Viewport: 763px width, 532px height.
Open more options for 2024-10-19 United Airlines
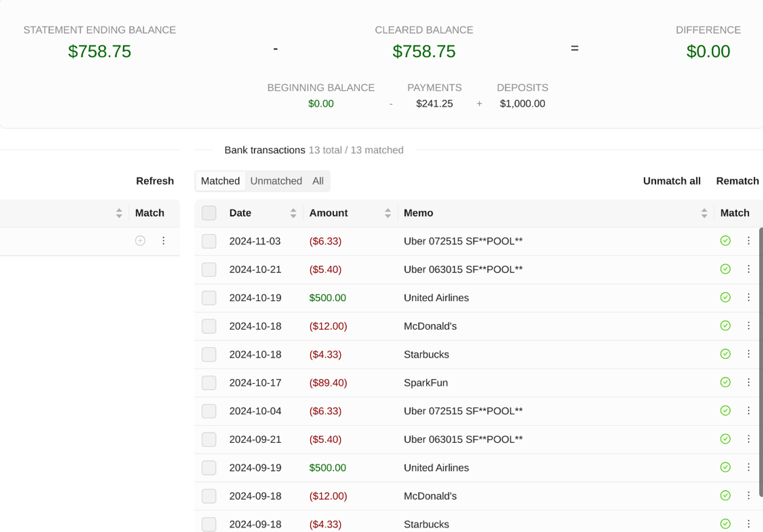tap(748, 297)
